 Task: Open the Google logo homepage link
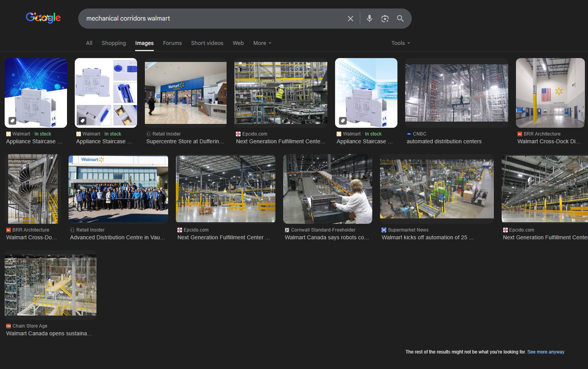click(43, 18)
